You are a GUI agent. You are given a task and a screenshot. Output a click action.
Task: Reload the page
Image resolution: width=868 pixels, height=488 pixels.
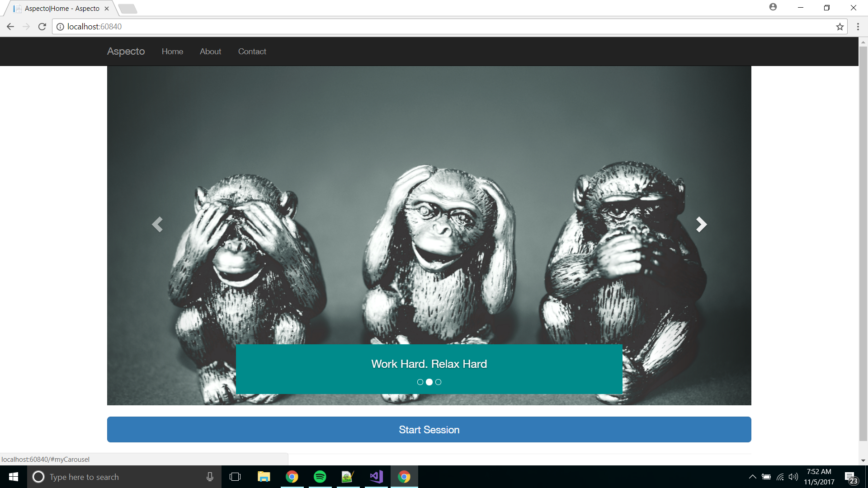pyautogui.click(x=42, y=27)
